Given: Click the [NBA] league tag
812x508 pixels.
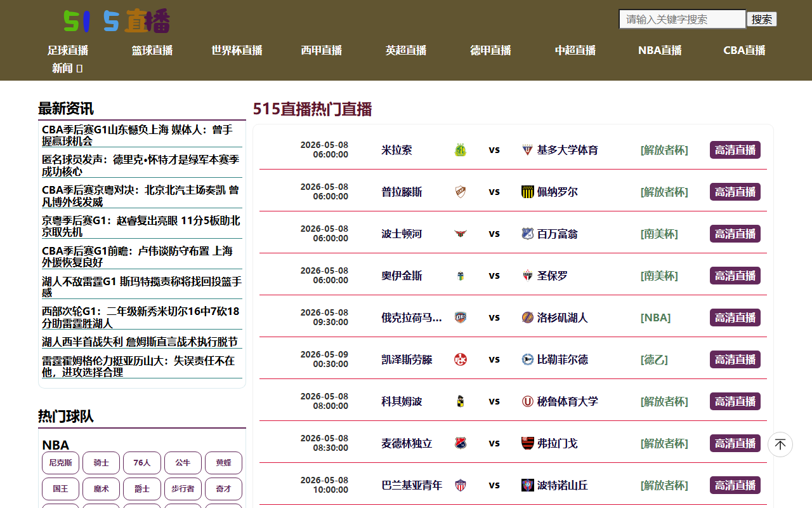Looking at the screenshot, I should coord(655,317).
